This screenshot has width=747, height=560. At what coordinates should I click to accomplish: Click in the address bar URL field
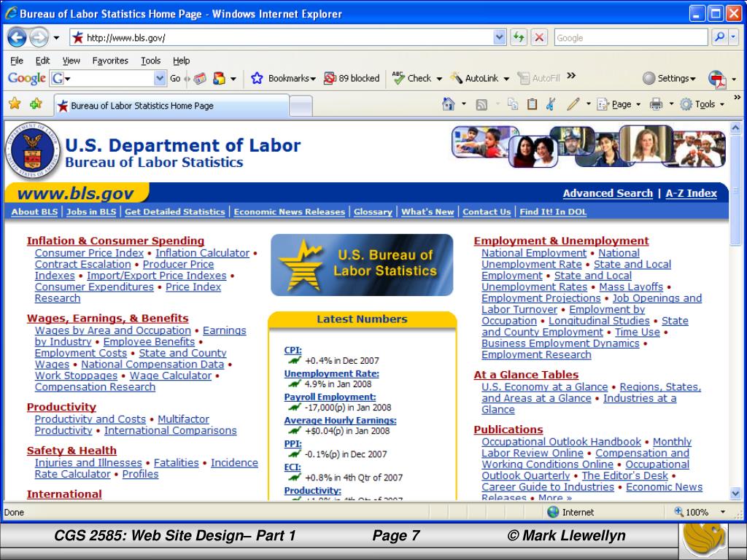click(286, 38)
